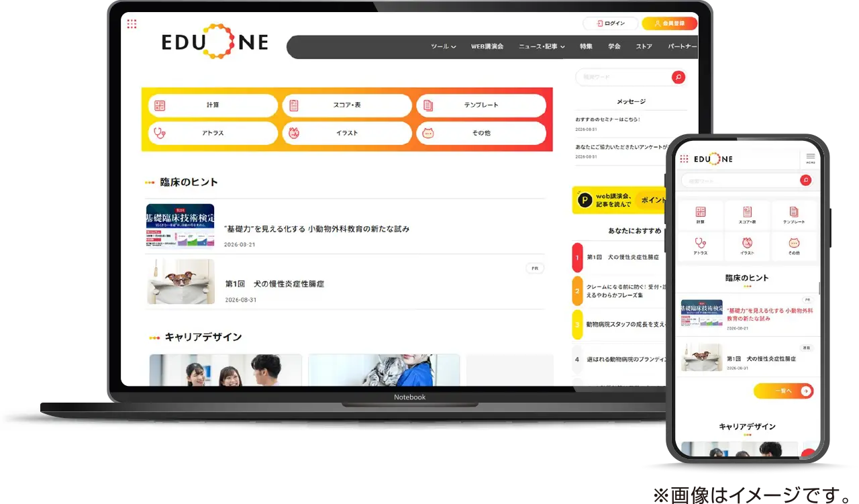Screen dimensions: 859x504
Task: Click the dog newspaper thumbnail on laptop
Action: (x=181, y=282)
